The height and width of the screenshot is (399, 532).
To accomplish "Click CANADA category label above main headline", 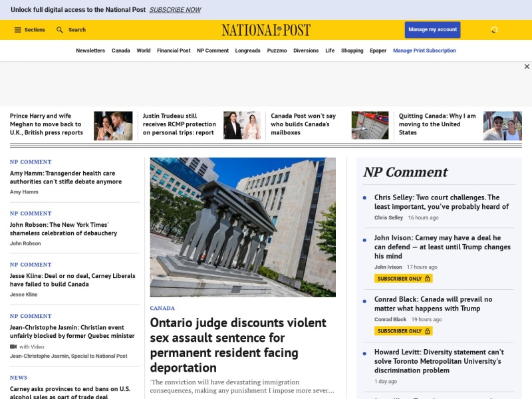I will pos(162,309).
